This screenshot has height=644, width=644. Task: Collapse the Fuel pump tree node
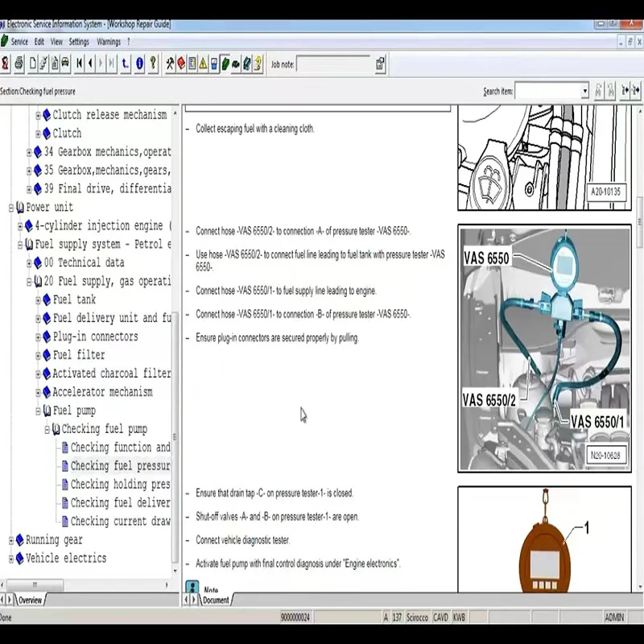coord(38,411)
